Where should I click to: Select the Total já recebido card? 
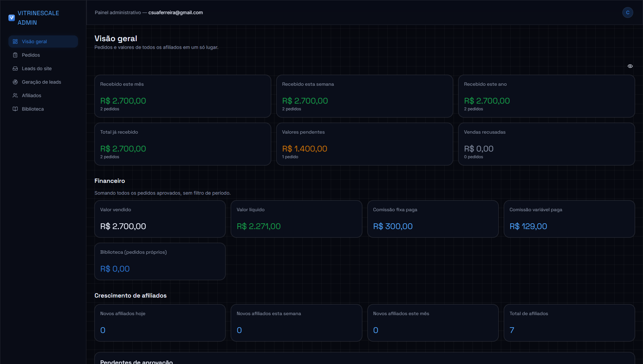coord(183,144)
